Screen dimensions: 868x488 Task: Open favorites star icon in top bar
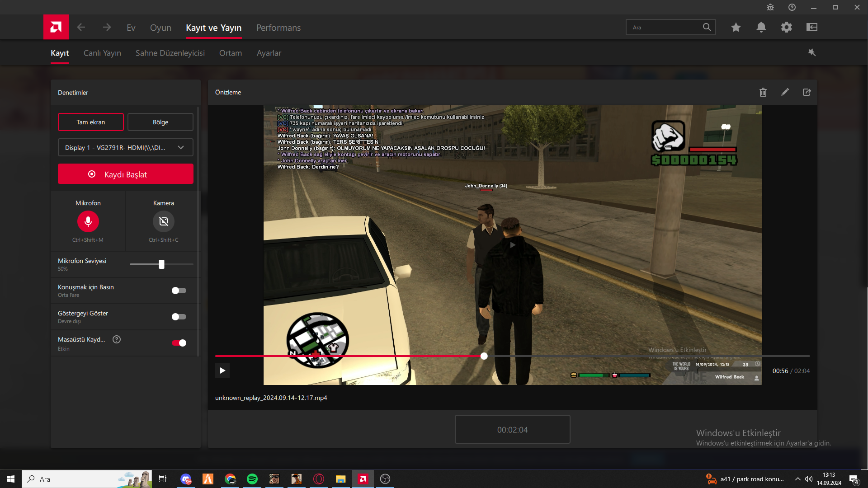pyautogui.click(x=736, y=28)
